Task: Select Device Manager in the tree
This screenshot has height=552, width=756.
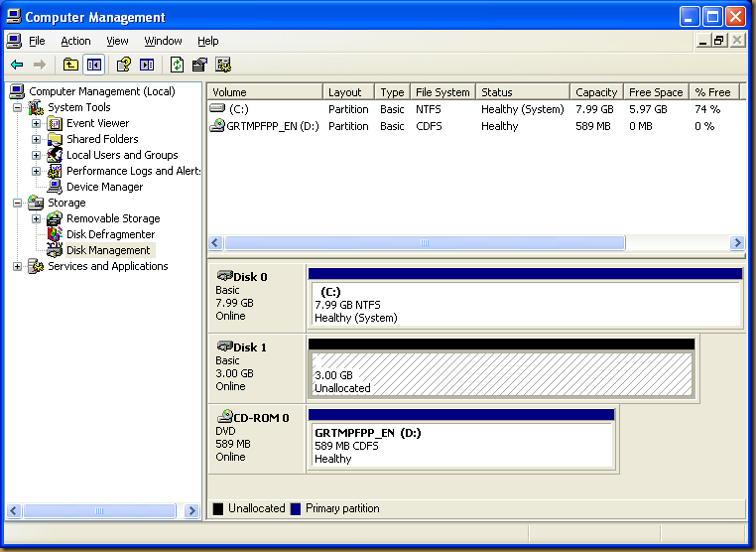Action: (x=104, y=187)
